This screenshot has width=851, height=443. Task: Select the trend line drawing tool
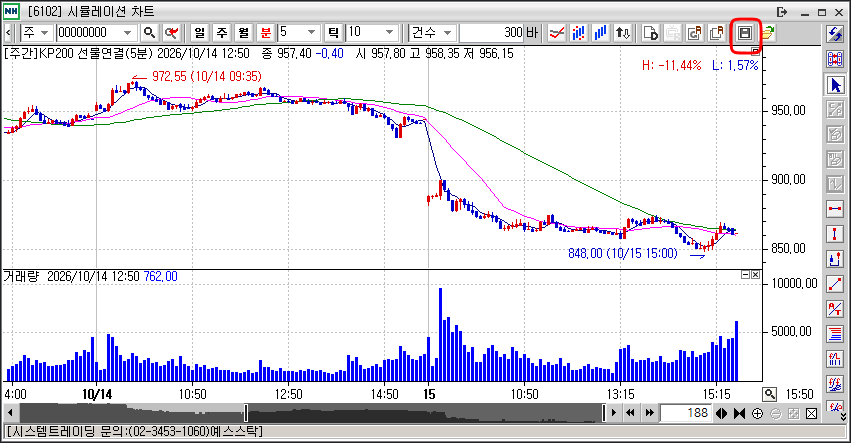(835, 283)
